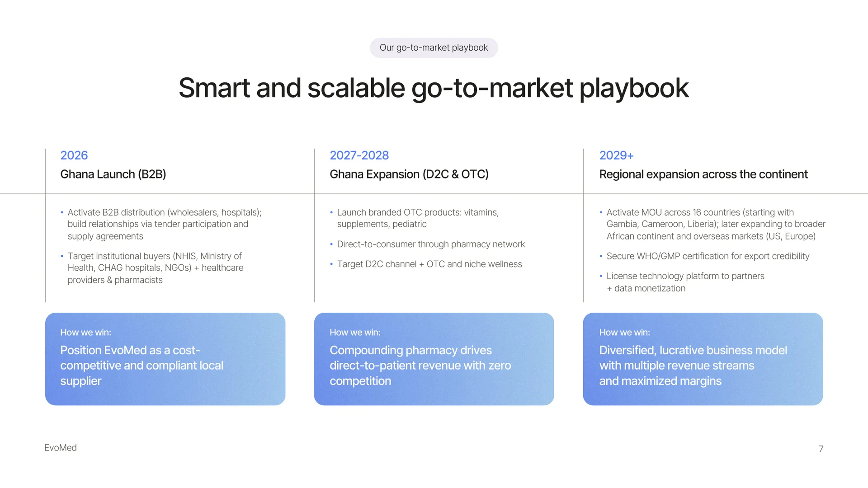The image size is (868, 488).
Task: Select the 'Launch branded OTC products' bullet
Action: click(x=418, y=218)
